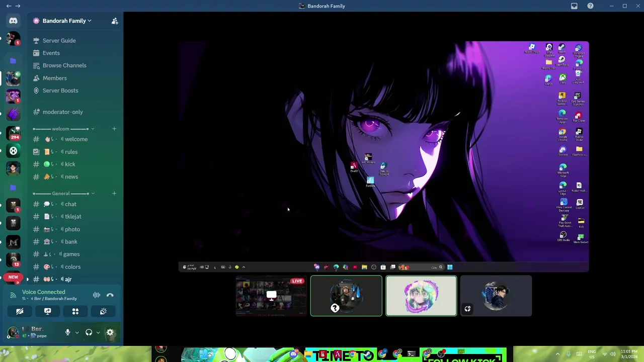Mute your microphone
Viewport: 644px width, 362px height.
point(67,332)
